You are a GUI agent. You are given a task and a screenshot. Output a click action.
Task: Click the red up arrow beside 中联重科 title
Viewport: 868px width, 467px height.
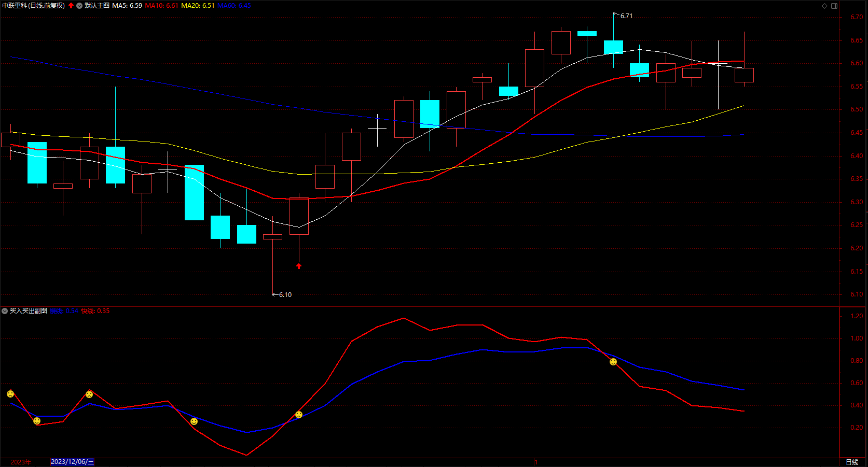[71, 6]
